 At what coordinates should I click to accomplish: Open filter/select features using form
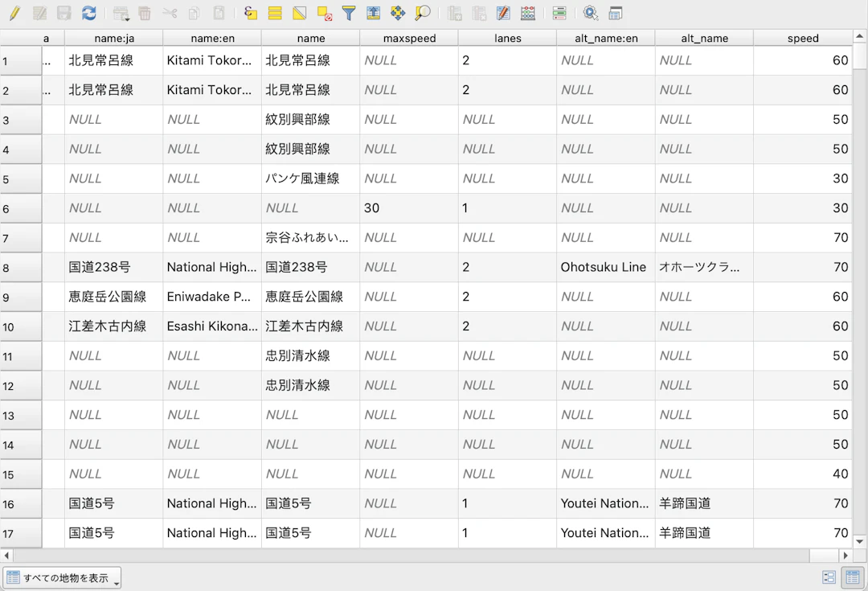[x=349, y=13]
